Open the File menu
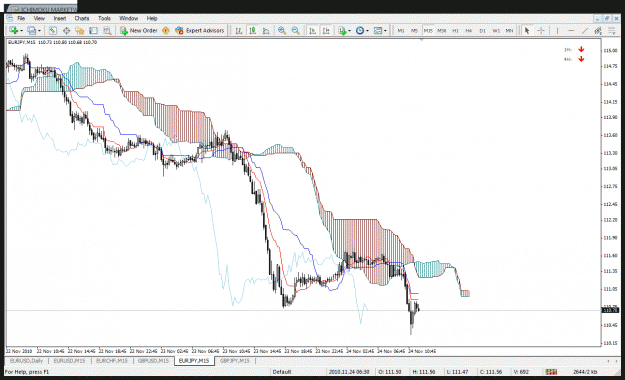 coord(21,18)
